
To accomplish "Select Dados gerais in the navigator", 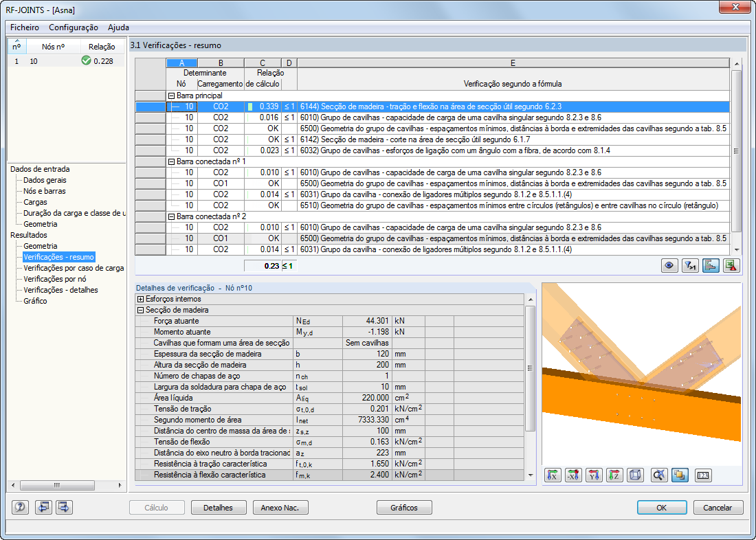I will [x=45, y=180].
